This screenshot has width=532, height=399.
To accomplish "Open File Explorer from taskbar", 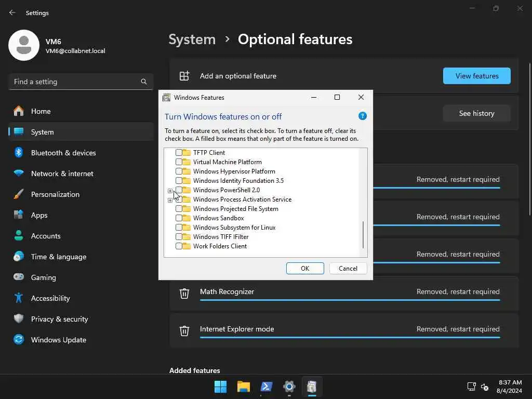I will [x=243, y=387].
